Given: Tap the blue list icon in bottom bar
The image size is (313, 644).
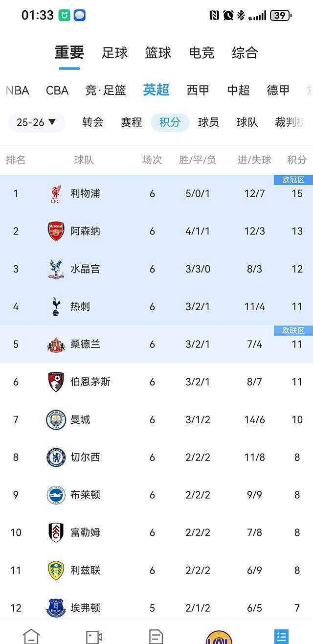Looking at the screenshot, I should (x=281, y=636).
